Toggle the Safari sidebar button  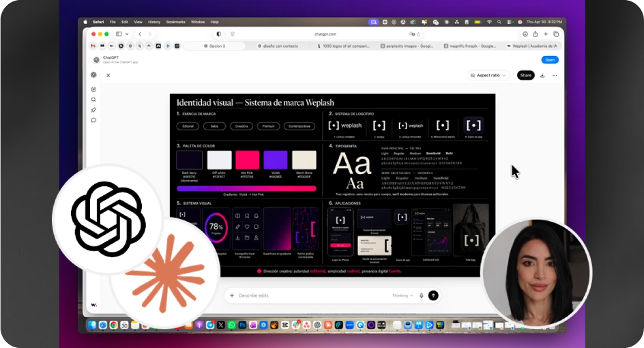119,34
